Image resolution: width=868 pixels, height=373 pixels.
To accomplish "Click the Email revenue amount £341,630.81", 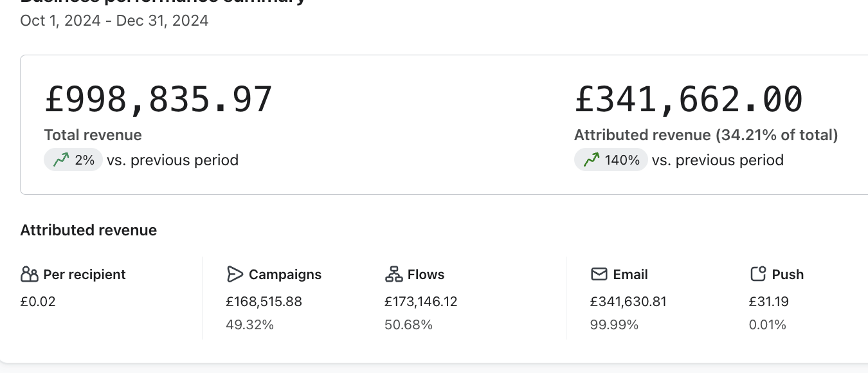I will (628, 302).
